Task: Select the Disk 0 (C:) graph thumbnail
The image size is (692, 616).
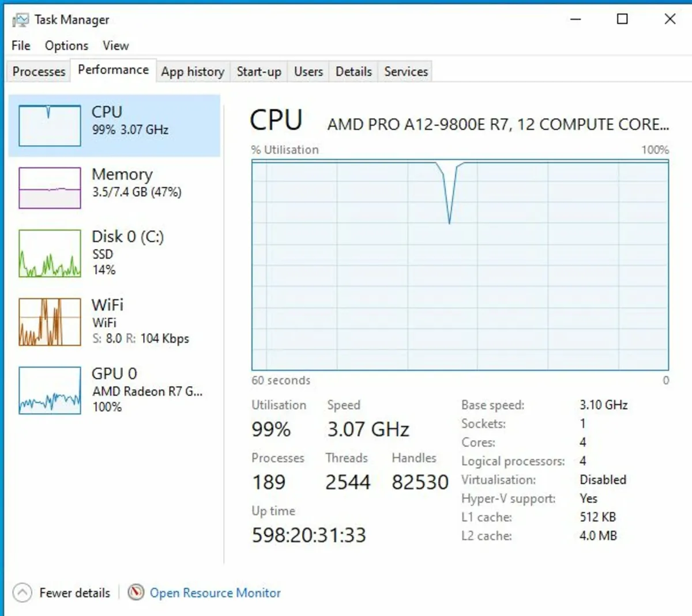Action: [49, 252]
